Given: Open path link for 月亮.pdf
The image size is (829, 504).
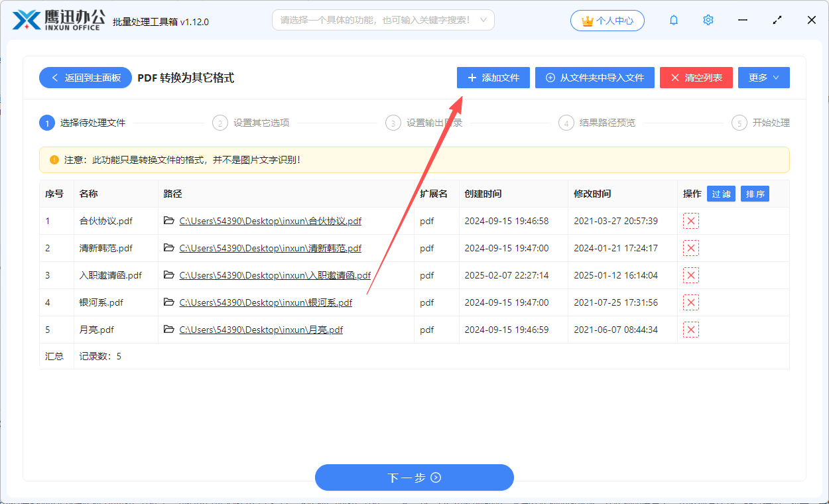Looking at the screenshot, I should pyautogui.click(x=261, y=330).
